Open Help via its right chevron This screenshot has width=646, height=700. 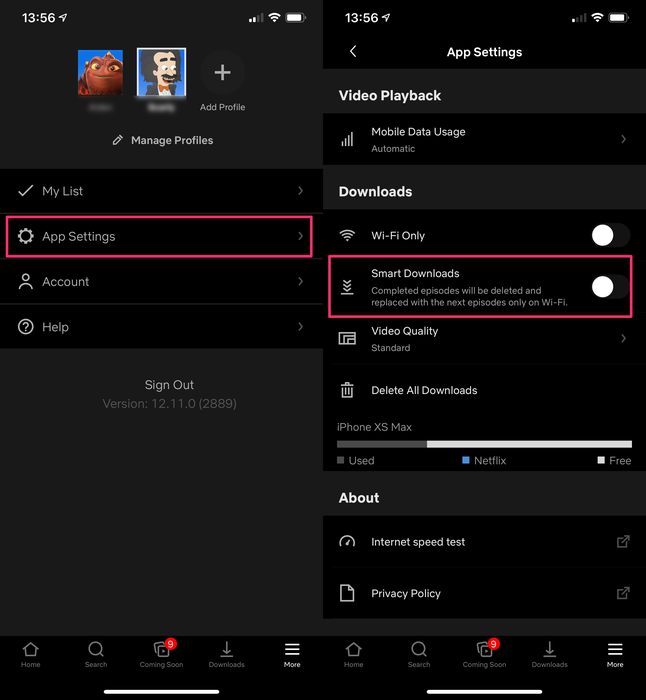pos(300,327)
